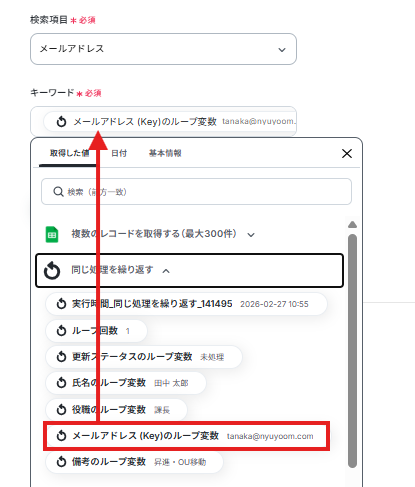Viewport: 415px width, 487px height.
Task: Click the 検索項目 field label
Action: 49,20
